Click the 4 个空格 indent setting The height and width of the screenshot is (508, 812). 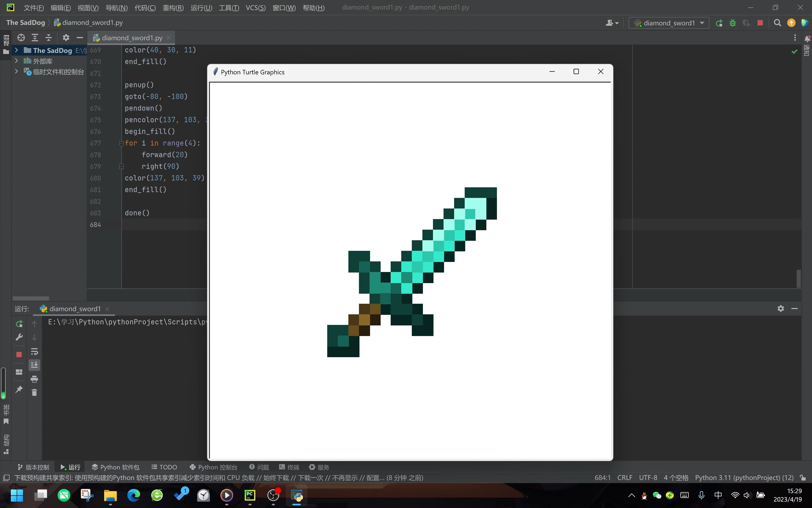click(x=676, y=477)
